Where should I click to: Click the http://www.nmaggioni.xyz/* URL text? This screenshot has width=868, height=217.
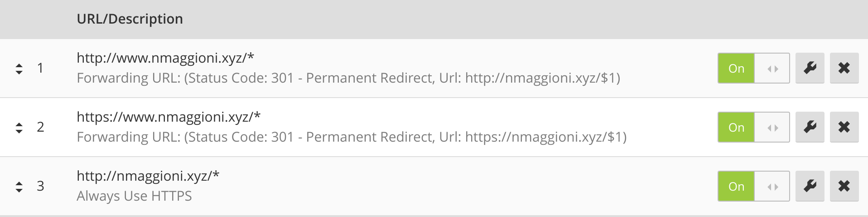[x=165, y=58]
